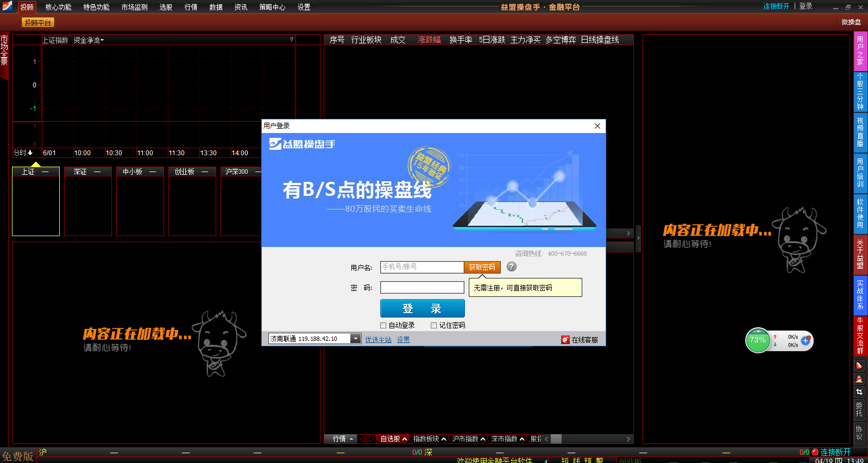Open the QQ penguin icon in right sidebar
The width and height of the screenshot is (868, 463).
tap(859, 379)
